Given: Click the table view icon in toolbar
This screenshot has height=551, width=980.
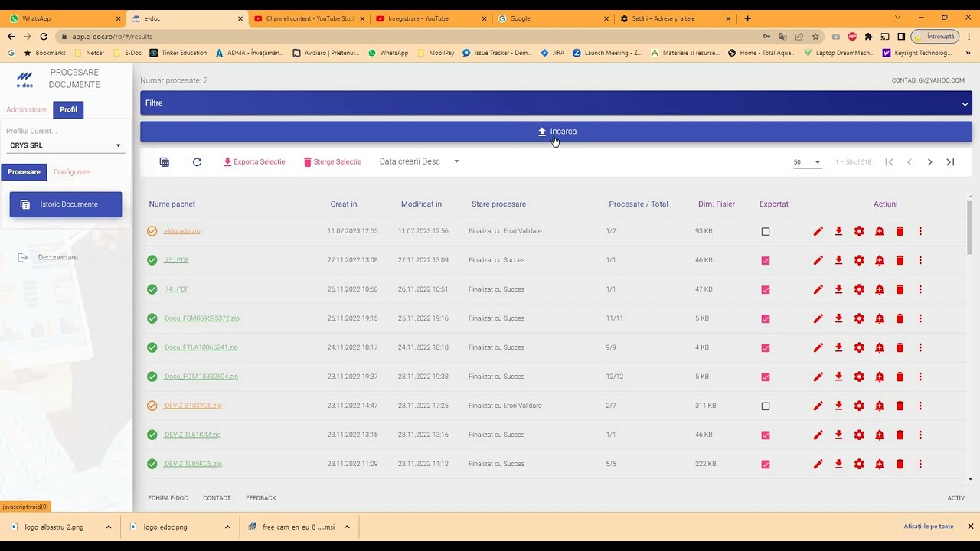Looking at the screenshot, I should tap(164, 162).
